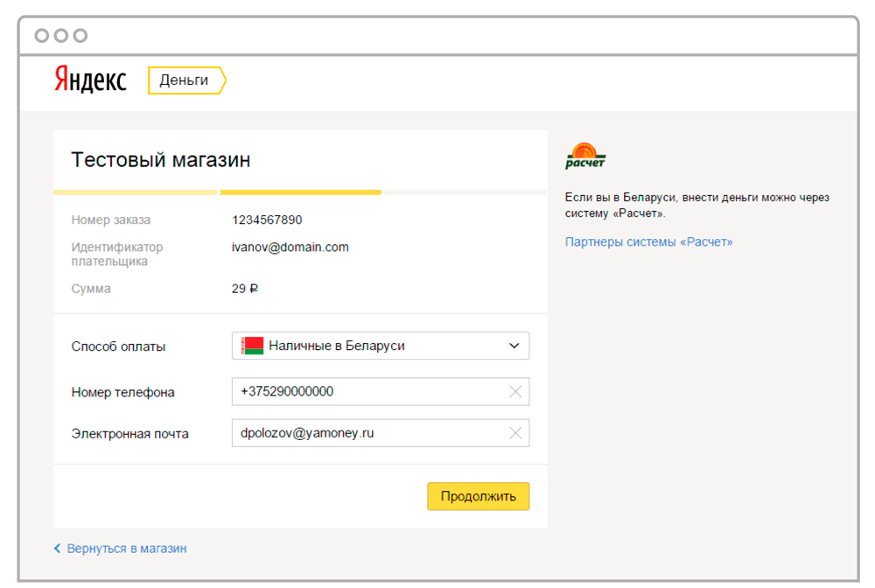875x588 pixels.
Task: Click the Способ оплаты label
Action: [118, 346]
